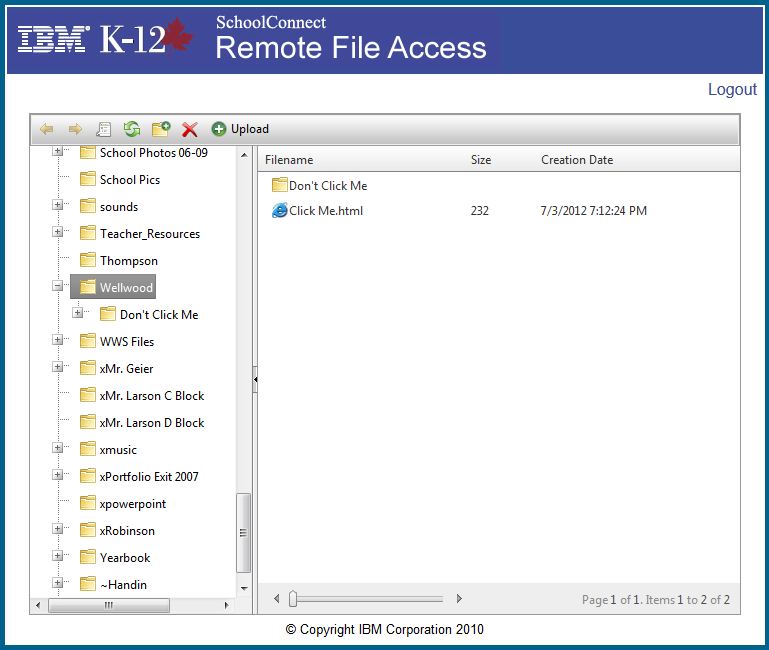Expand the Teacher_Resources folder node
The height and width of the screenshot is (650, 769).
tap(58, 232)
